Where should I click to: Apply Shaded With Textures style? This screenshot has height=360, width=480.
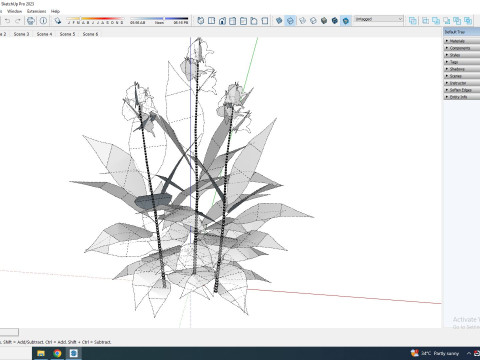pos(335,21)
